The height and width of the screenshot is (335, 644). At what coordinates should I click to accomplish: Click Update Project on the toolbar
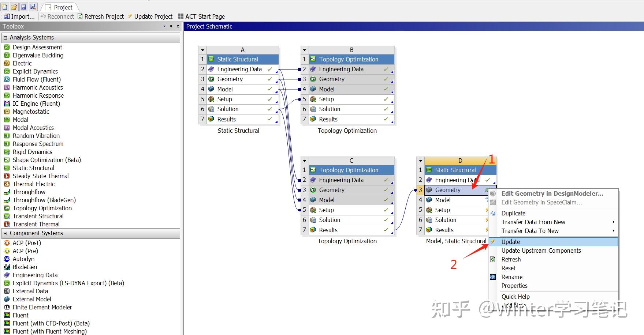153,16
